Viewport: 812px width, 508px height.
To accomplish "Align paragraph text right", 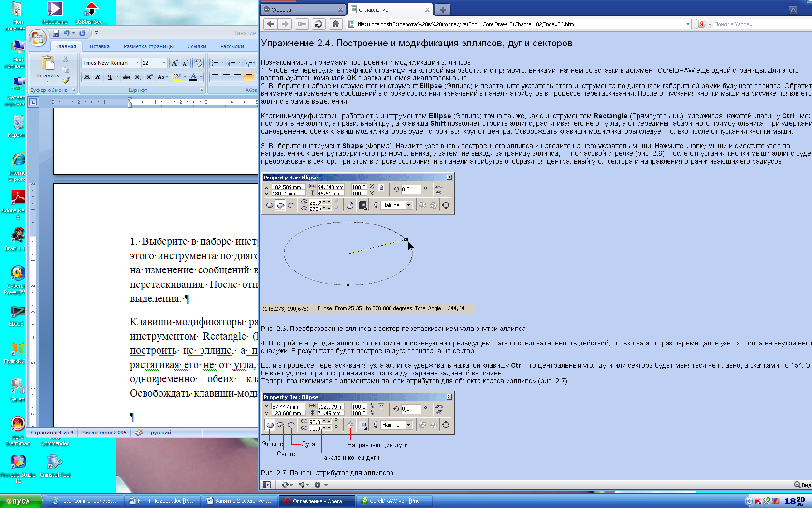I will pos(238,77).
